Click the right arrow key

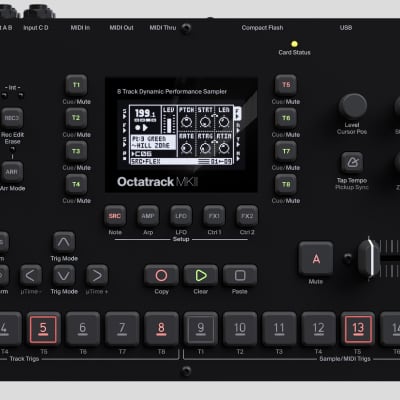click(x=97, y=276)
